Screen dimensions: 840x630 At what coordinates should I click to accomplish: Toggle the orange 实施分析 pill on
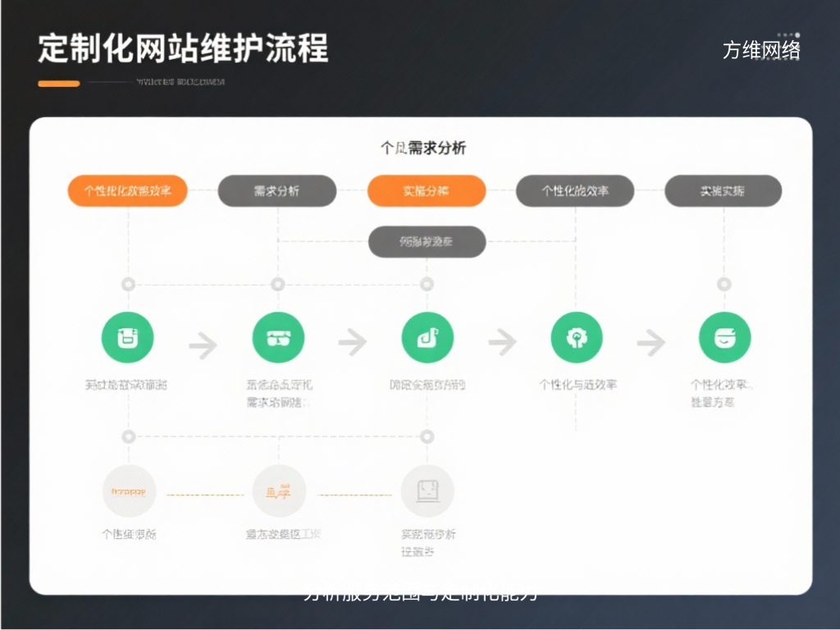pyautogui.click(x=427, y=190)
